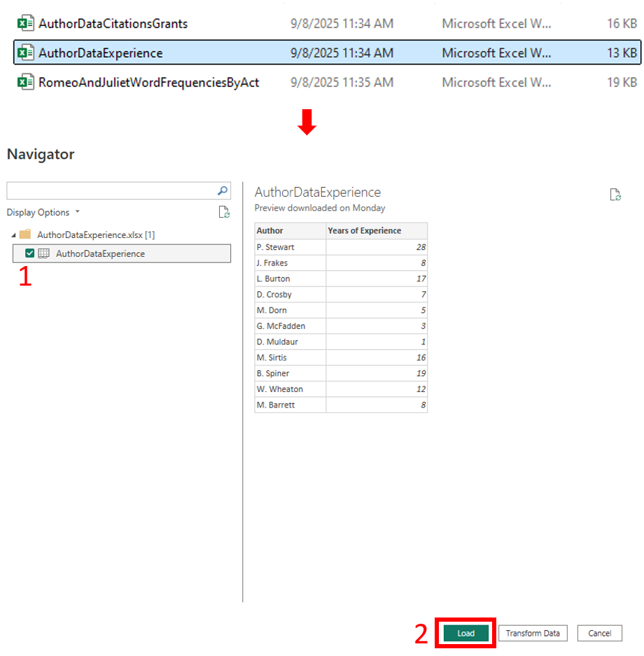Click the M. Sirtis cell
The height and width of the screenshot is (656, 644).
pos(290,357)
